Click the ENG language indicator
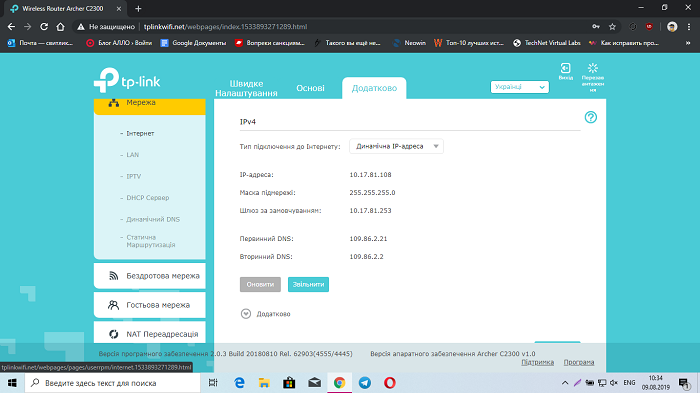The image size is (700, 393). tap(629, 383)
